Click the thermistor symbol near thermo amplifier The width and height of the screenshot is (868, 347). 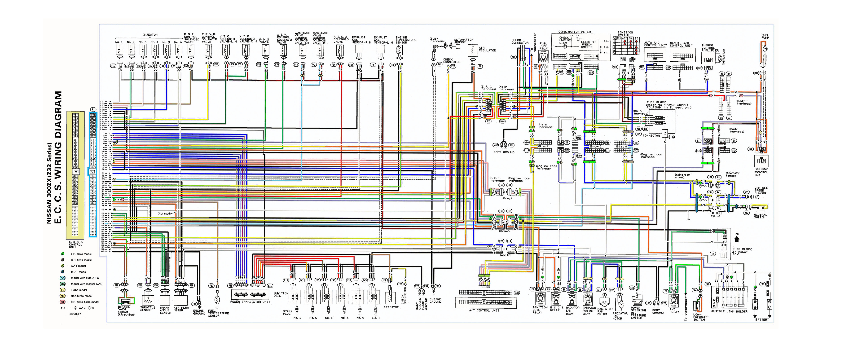720,59
